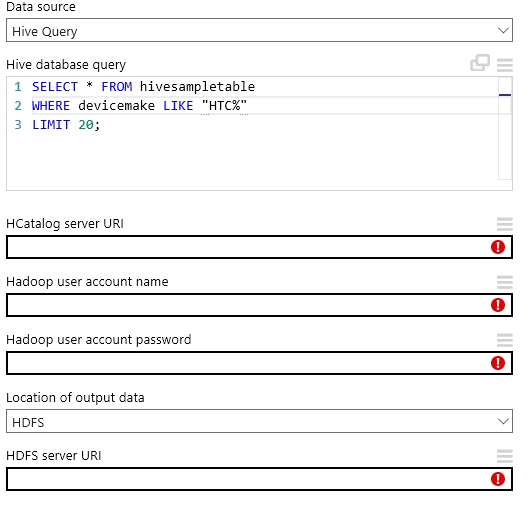Click the HDFS dropdown chevron arrow
The width and height of the screenshot is (531, 514).
click(503, 422)
